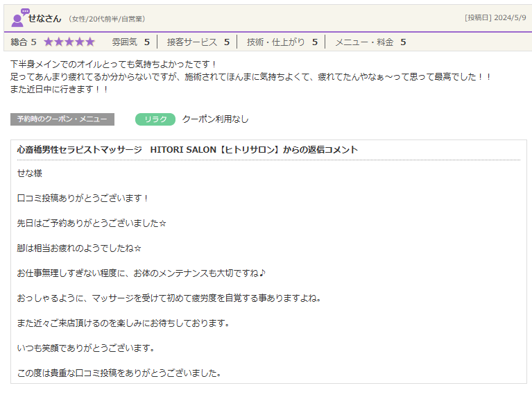Click review line また近日中に行きます！！
This screenshot has width=532, height=397.
pyautogui.click(x=59, y=90)
